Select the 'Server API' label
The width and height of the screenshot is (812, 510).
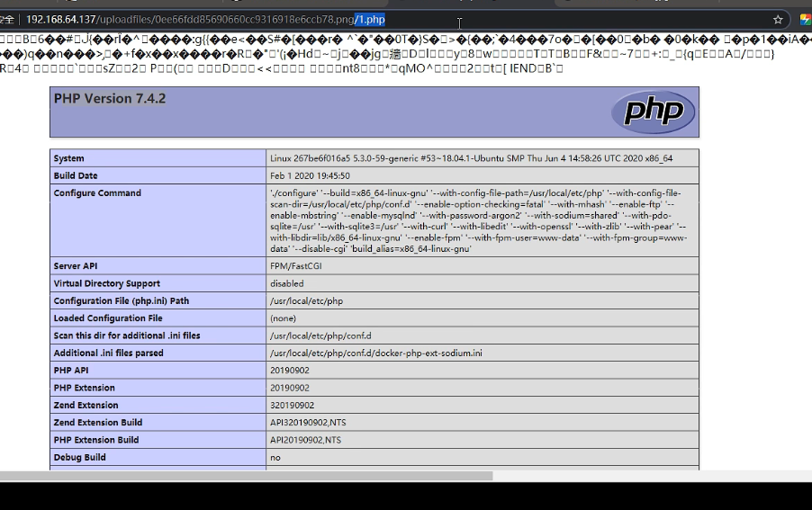tap(76, 266)
